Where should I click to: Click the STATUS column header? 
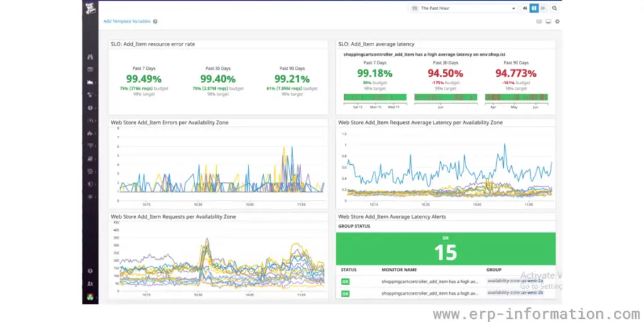[348, 270]
